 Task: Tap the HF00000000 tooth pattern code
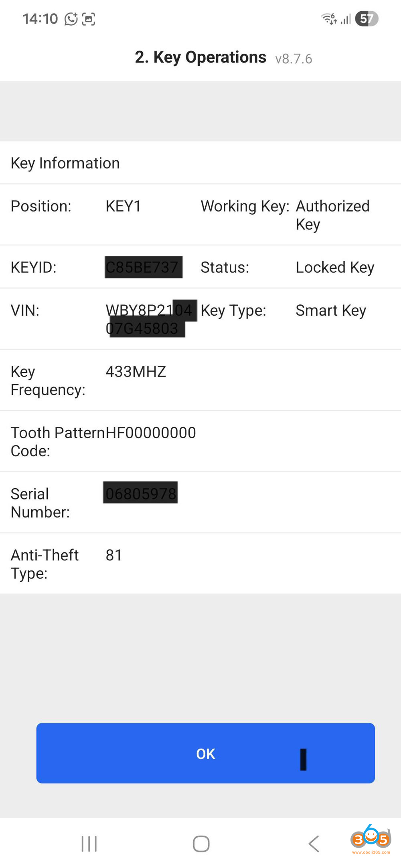tap(151, 433)
